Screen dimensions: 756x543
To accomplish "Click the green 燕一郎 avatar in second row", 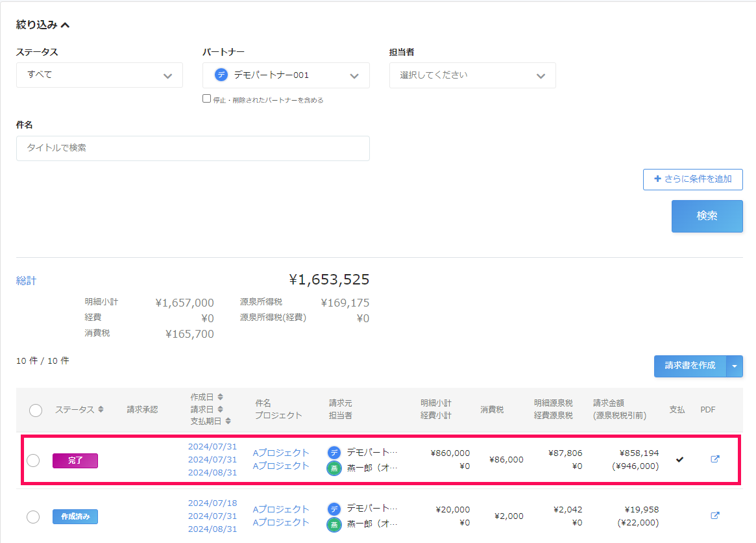I will point(334,524).
